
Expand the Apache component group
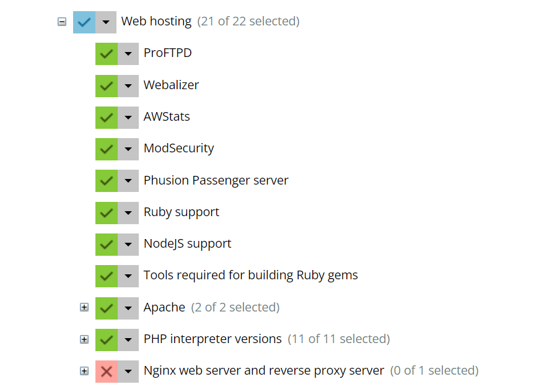(x=84, y=308)
